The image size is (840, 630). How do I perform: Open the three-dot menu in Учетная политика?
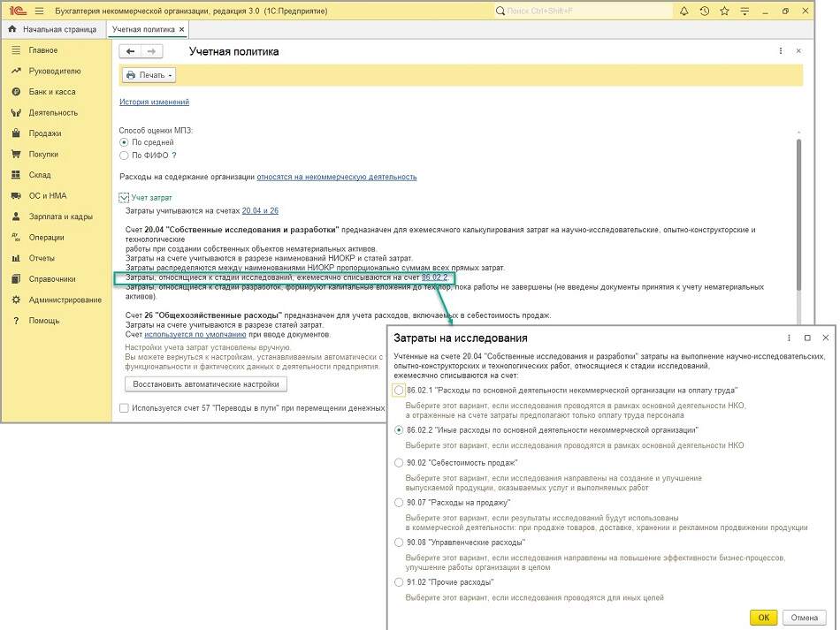pos(781,52)
